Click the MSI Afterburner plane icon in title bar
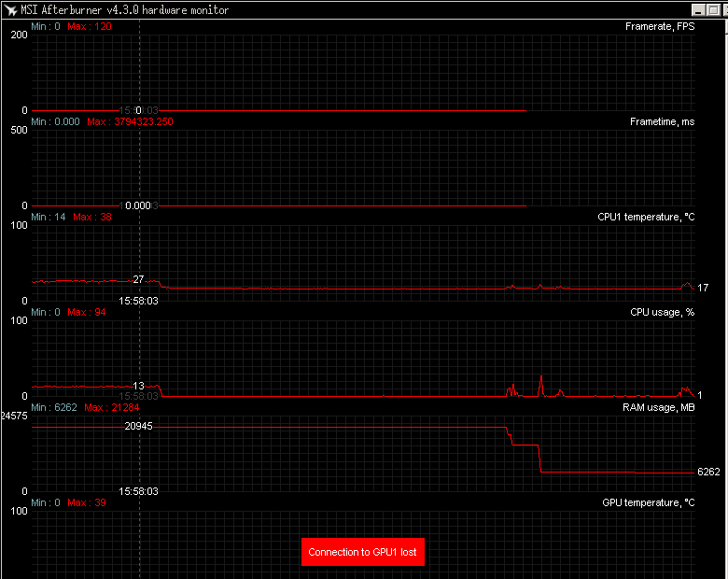 click(10, 9)
